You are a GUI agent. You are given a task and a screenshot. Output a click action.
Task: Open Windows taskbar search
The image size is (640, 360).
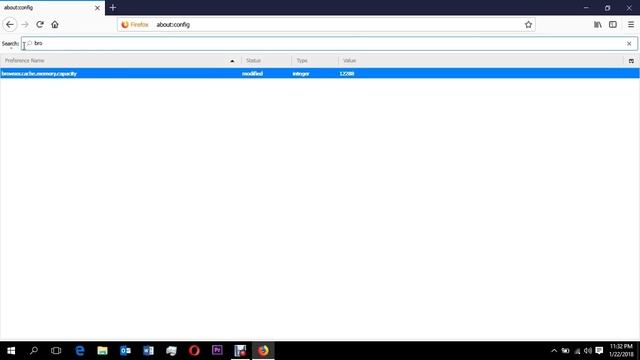coord(34,351)
